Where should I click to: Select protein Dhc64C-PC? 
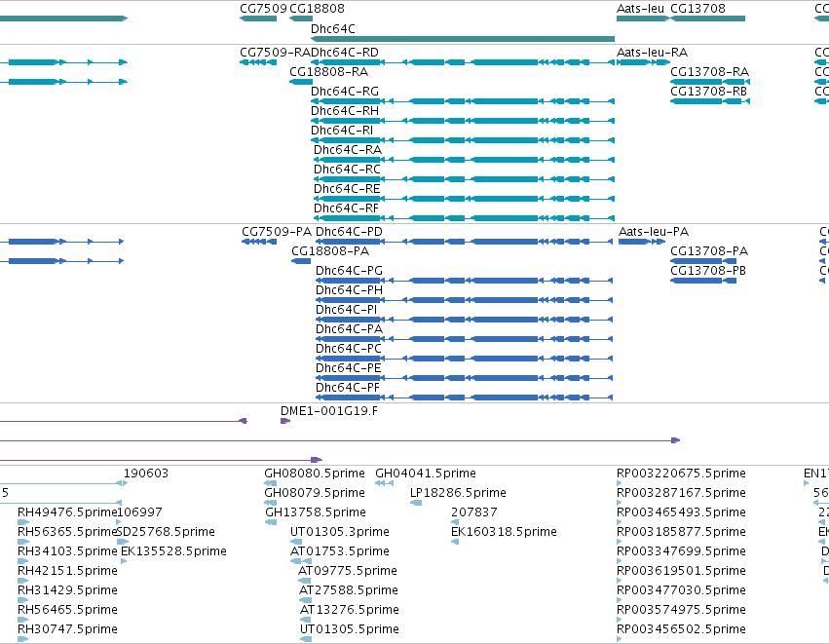point(349,349)
